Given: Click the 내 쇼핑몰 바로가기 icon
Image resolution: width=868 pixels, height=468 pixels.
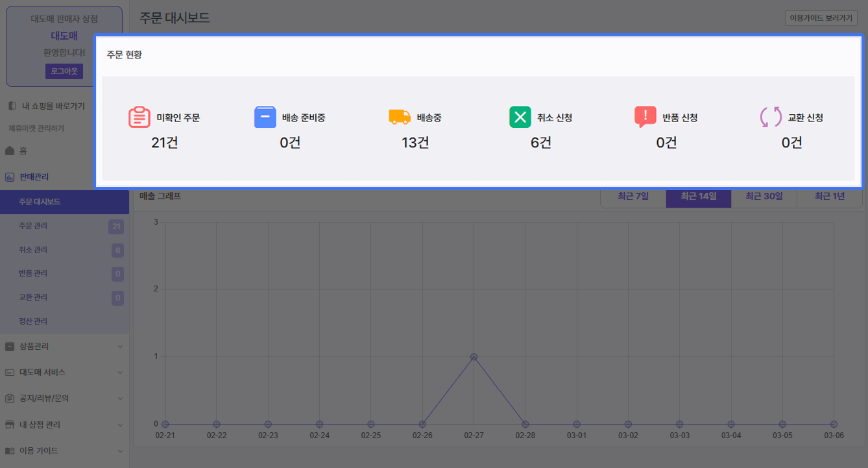Looking at the screenshot, I should pyautogui.click(x=12, y=106).
